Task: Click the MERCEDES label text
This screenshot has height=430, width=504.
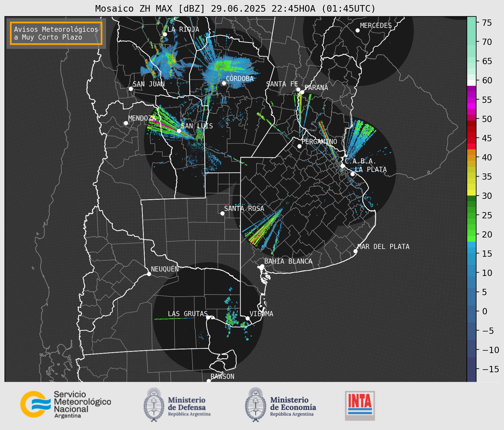Action: pyautogui.click(x=376, y=26)
